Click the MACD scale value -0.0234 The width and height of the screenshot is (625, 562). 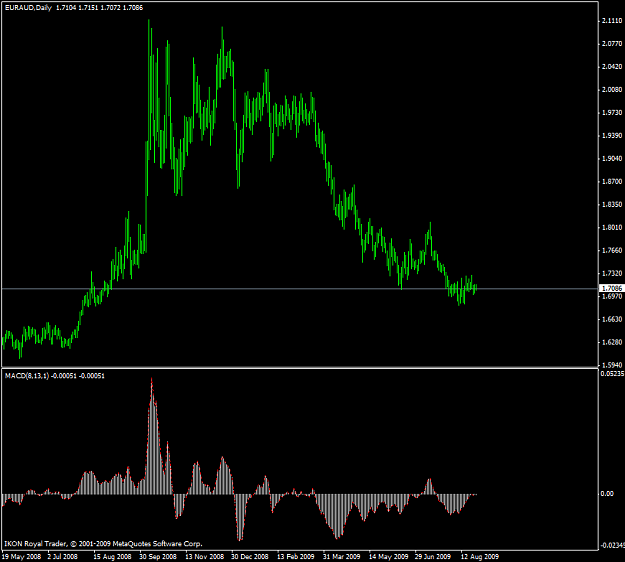point(612,545)
